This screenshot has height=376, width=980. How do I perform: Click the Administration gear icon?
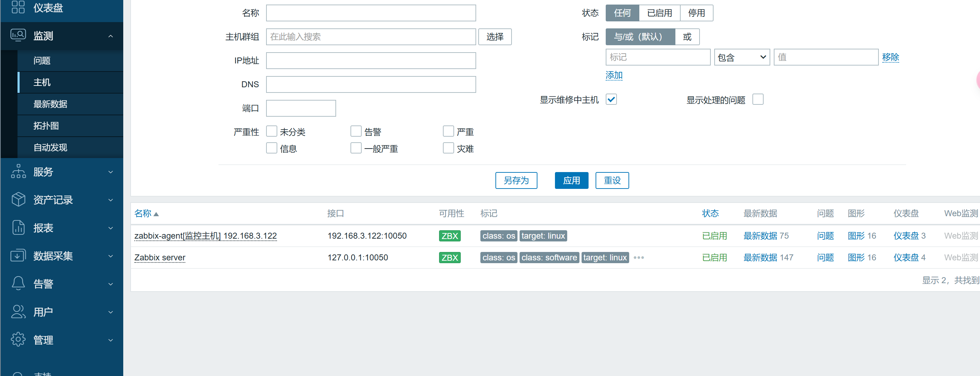click(18, 340)
